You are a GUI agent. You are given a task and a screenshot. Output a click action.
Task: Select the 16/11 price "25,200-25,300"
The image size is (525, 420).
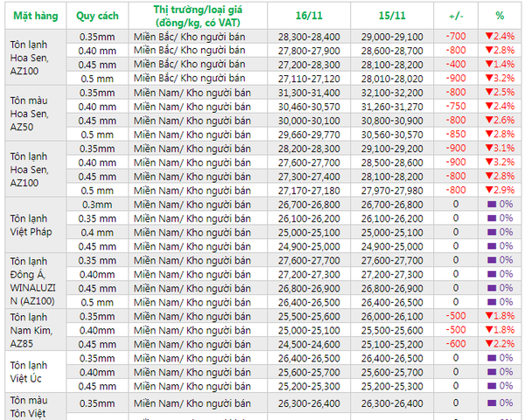pos(309,386)
